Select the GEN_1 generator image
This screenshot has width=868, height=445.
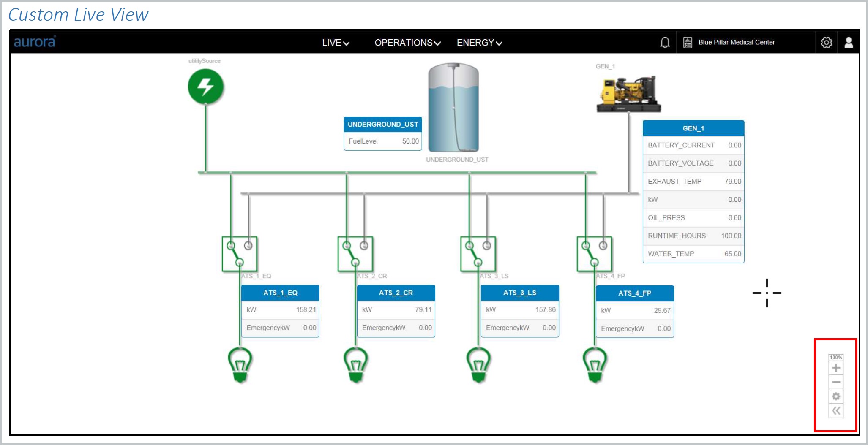[628, 94]
